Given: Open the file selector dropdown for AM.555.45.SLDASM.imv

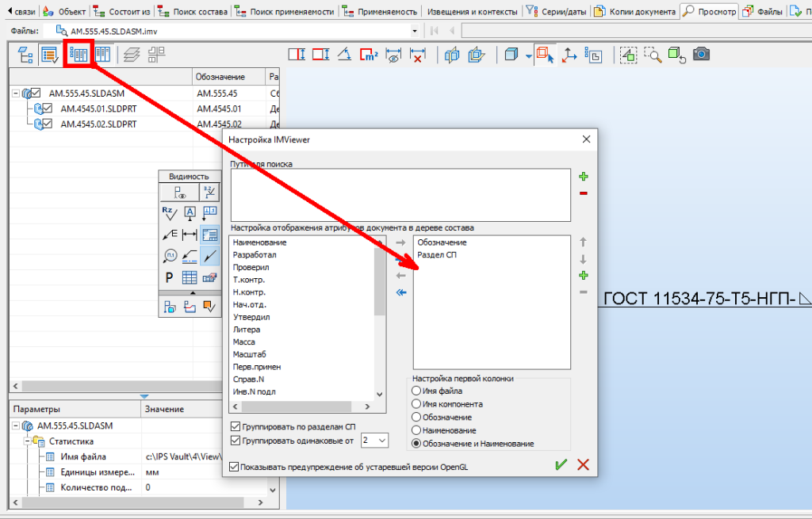Looking at the screenshot, I should point(414,30).
